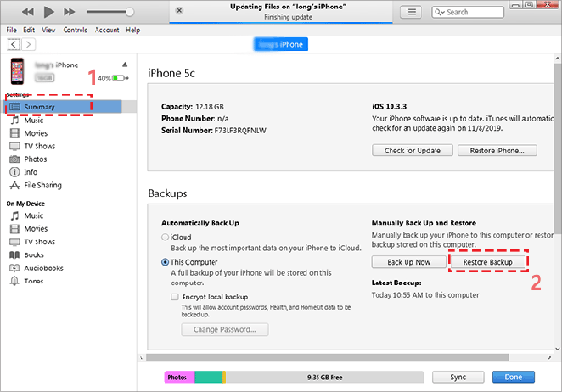Click Restore iPhone button
This screenshot has height=392, width=562.
coord(497,151)
